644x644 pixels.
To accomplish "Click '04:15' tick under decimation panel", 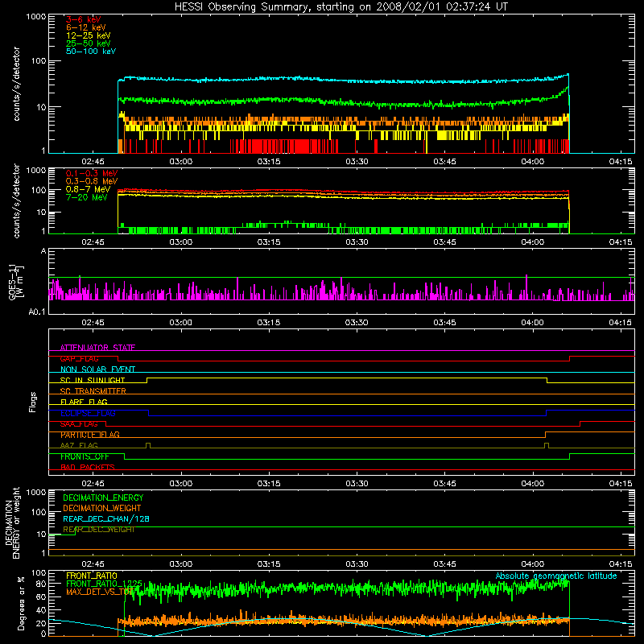I will tap(621, 564).
